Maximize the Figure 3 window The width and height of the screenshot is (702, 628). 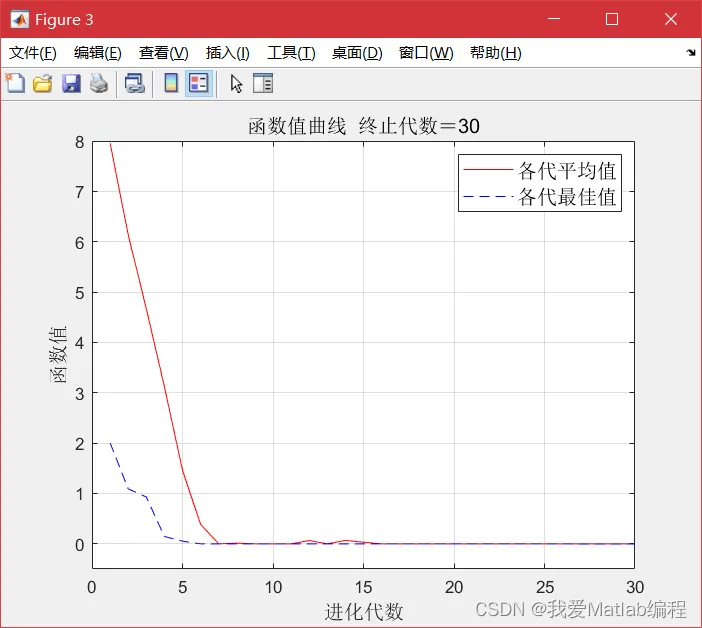(x=612, y=19)
